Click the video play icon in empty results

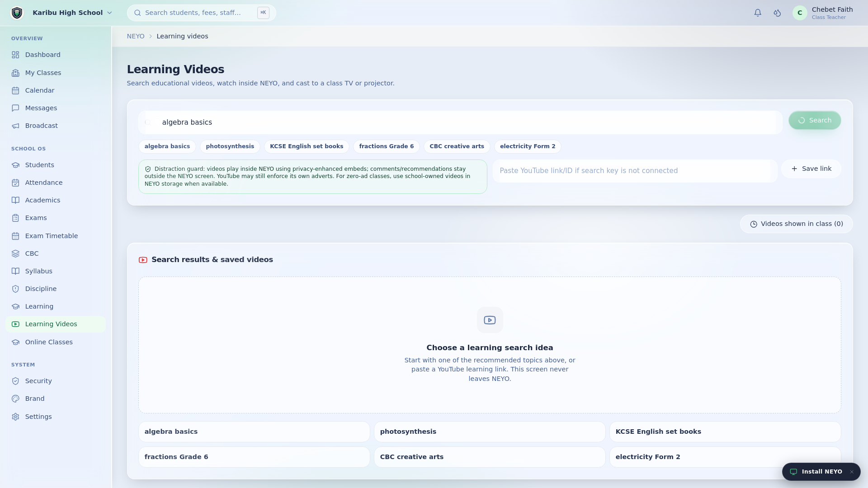[x=490, y=320]
